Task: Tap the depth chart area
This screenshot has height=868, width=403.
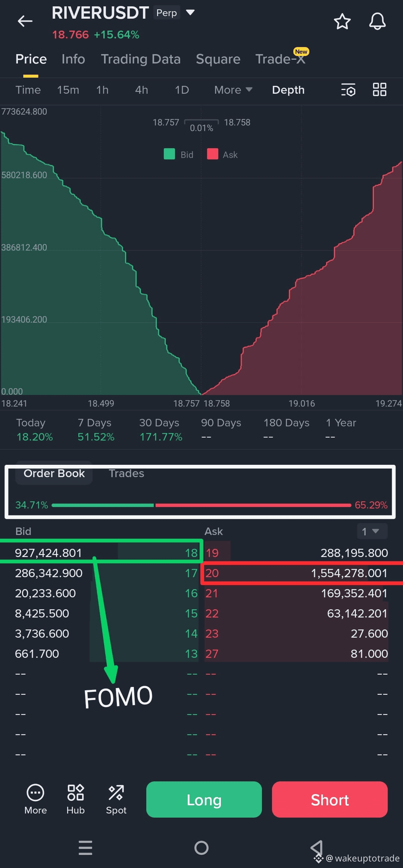Action: [201, 250]
